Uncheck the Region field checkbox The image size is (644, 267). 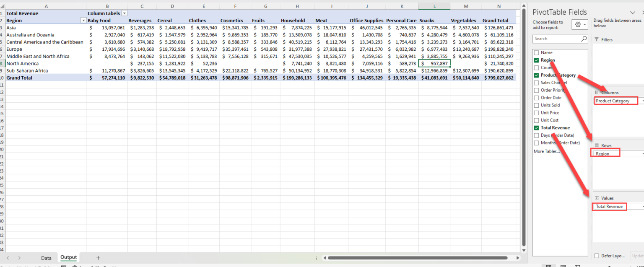pyautogui.click(x=536, y=60)
